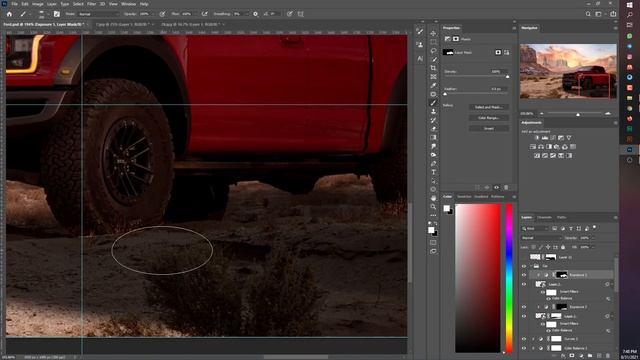The image size is (640, 360).
Task: Select the Brush tool in the toolbox
Action: [x=433, y=103]
